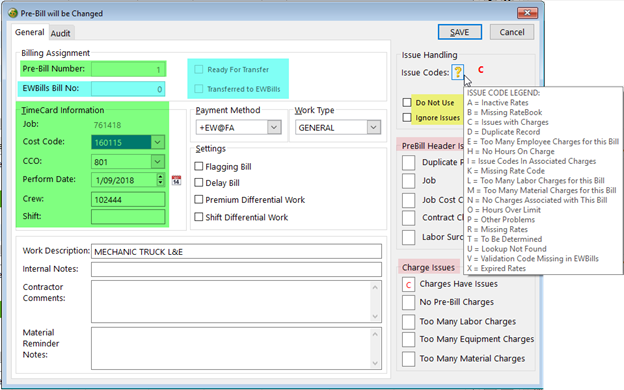Check No Pre-Bill Charges box
The height and width of the screenshot is (390, 624).
[408, 302]
